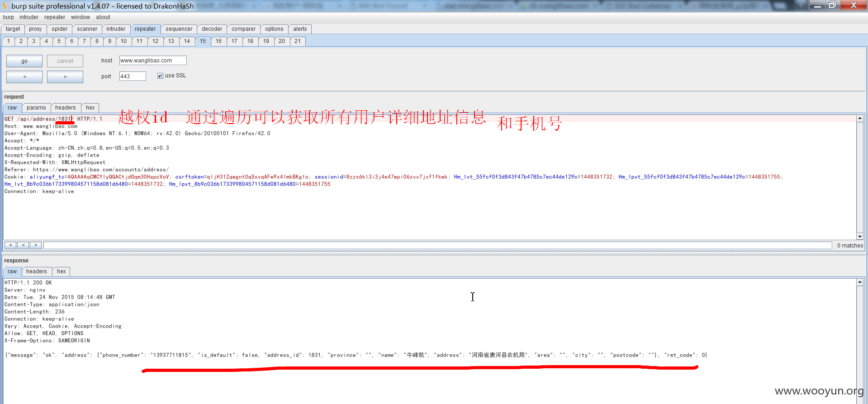
Task: Open the intruder menu in menu bar
Action: click(29, 17)
